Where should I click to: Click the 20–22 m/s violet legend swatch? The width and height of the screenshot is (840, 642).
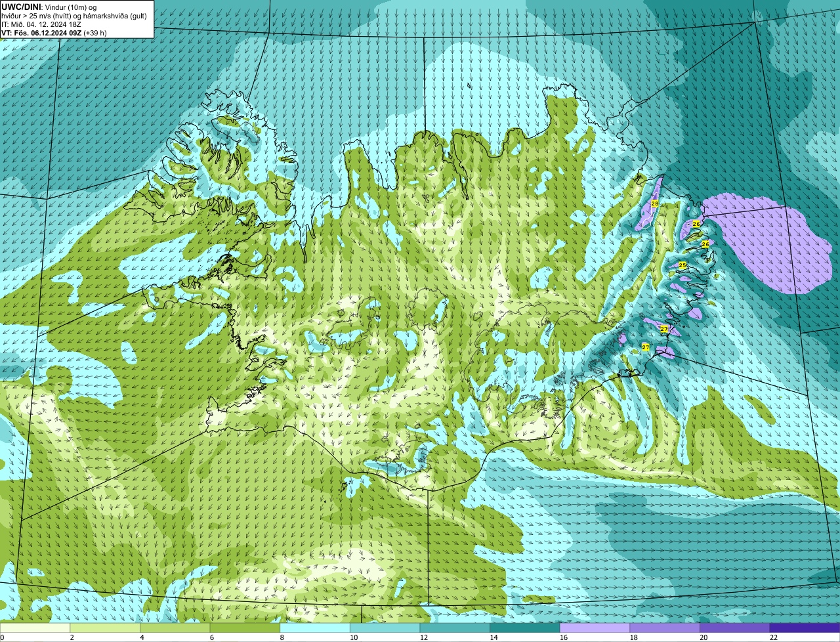[x=735, y=628]
